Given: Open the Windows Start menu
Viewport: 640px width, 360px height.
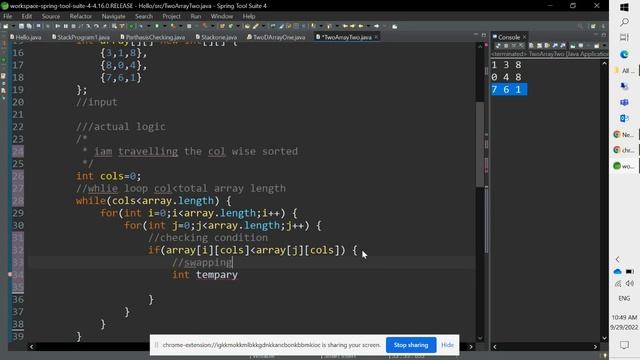Looking at the screenshot, I should (x=624, y=7).
